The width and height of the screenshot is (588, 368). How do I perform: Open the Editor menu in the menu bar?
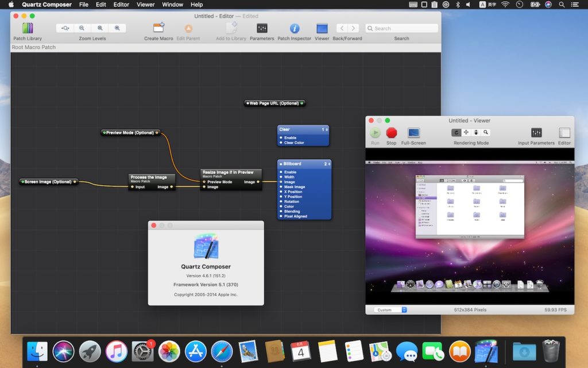point(121,5)
